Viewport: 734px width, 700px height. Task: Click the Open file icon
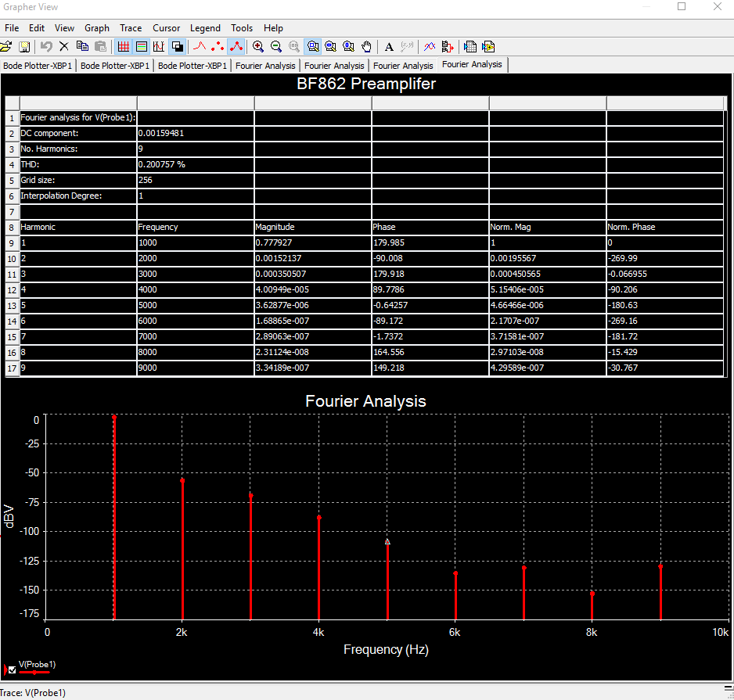6,46
